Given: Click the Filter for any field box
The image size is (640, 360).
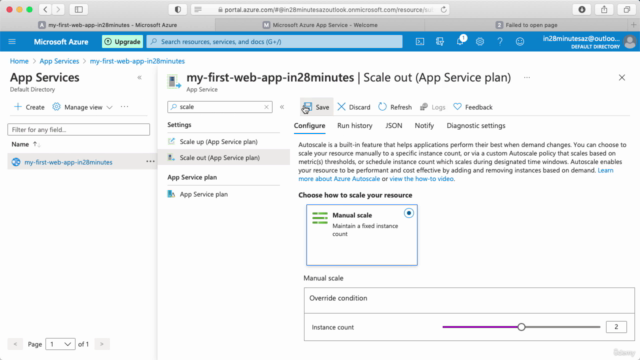Looking at the screenshot, I should (78, 130).
